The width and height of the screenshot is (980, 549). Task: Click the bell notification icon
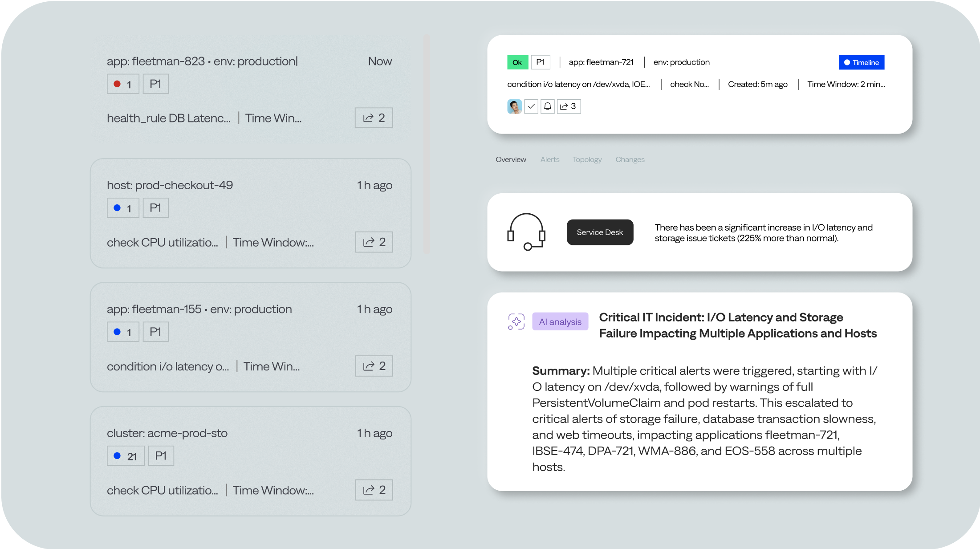pyautogui.click(x=548, y=106)
